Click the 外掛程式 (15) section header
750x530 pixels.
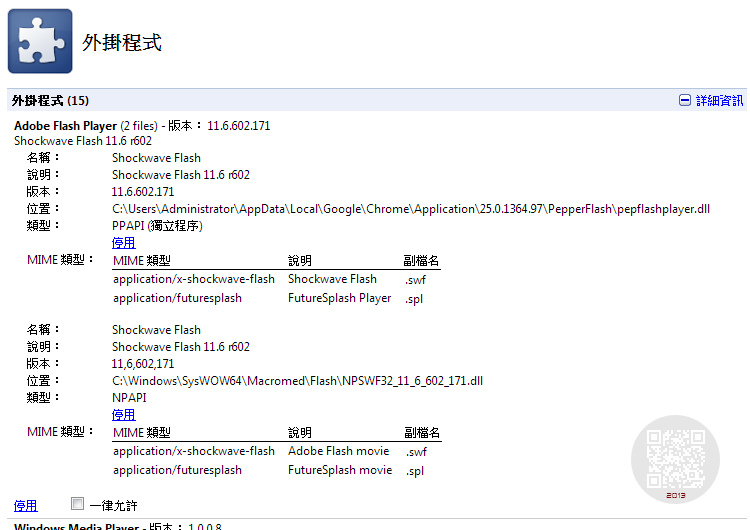point(50,100)
